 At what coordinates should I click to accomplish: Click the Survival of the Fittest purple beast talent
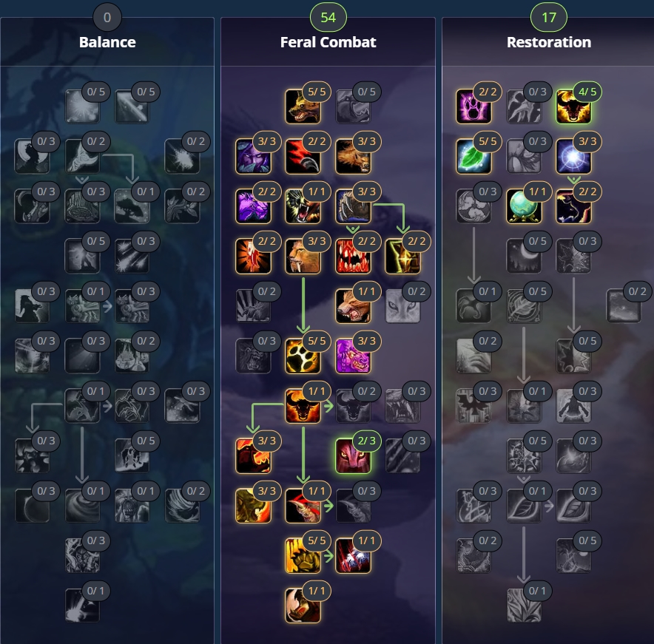click(x=353, y=356)
